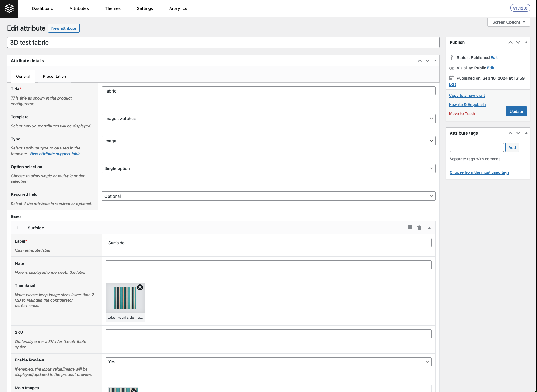The image size is (537, 392).
Task: Open the Analytics menu
Action: coord(178,8)
